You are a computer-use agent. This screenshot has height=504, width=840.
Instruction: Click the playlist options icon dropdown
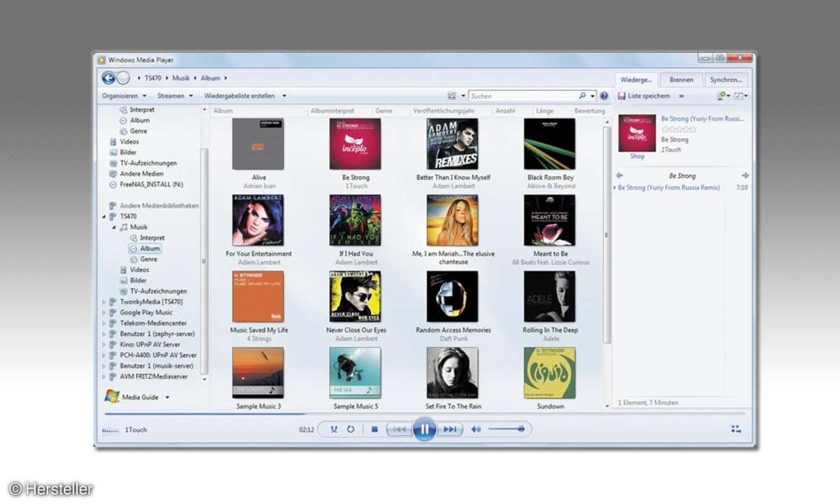coord(723,96)
